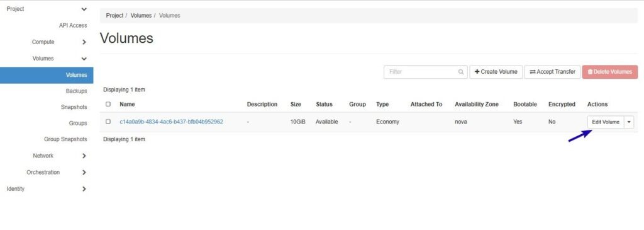Click the Orchestration label in the sidebar
Viewport: 644px width, 230px height.
pos(43,173)
